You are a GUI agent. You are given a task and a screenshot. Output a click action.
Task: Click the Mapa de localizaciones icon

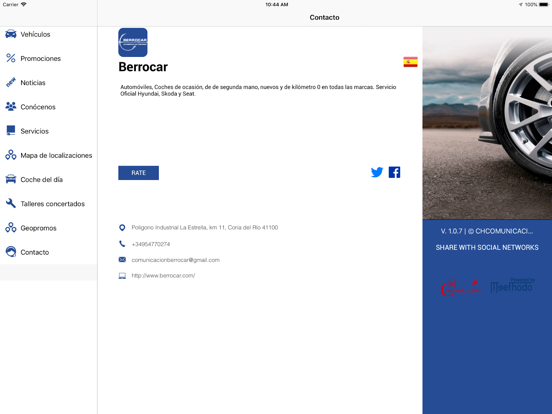point(11,155)
